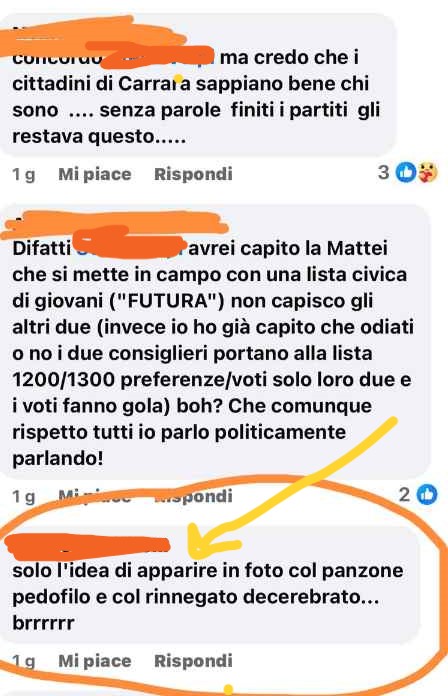The image size is (448, 696).
Task: Click the blue thumbs-up reaction icon beside count 3
Action: (x=406, y=172)
